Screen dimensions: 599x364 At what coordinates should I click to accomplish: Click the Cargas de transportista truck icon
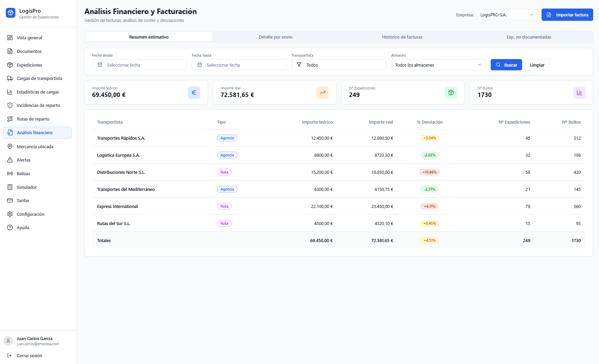(10, 78)
